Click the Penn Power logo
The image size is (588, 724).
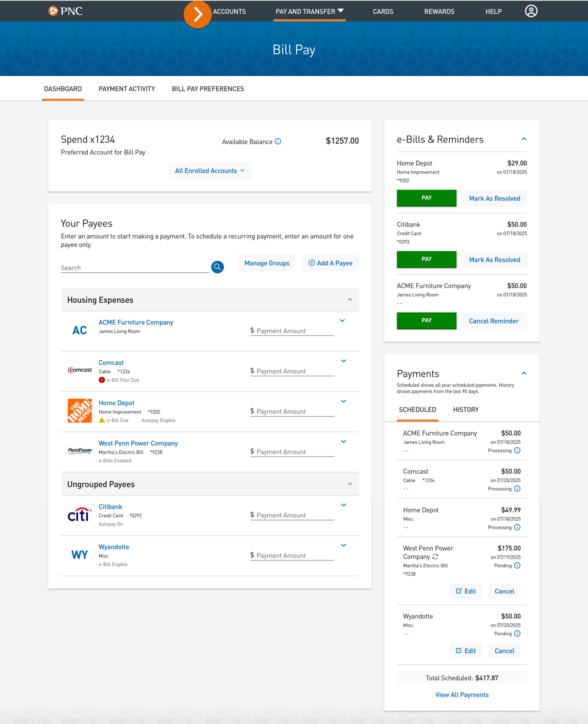(x=80, y=451)
